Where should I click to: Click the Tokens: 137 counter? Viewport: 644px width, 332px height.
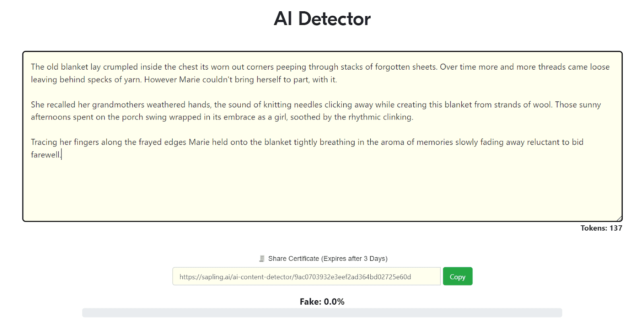[x=601, y=228]
